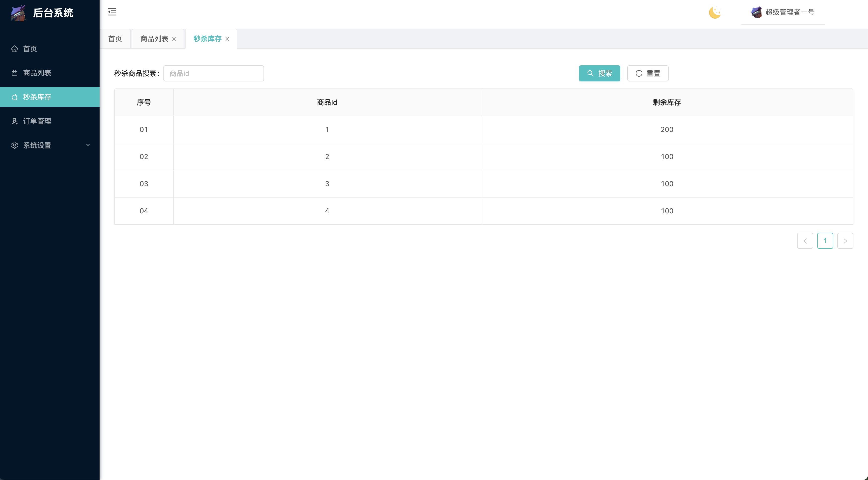868x480 pixels.
Task: Click the gear icon next to 系统设置
Action: (x=15, y=146)
